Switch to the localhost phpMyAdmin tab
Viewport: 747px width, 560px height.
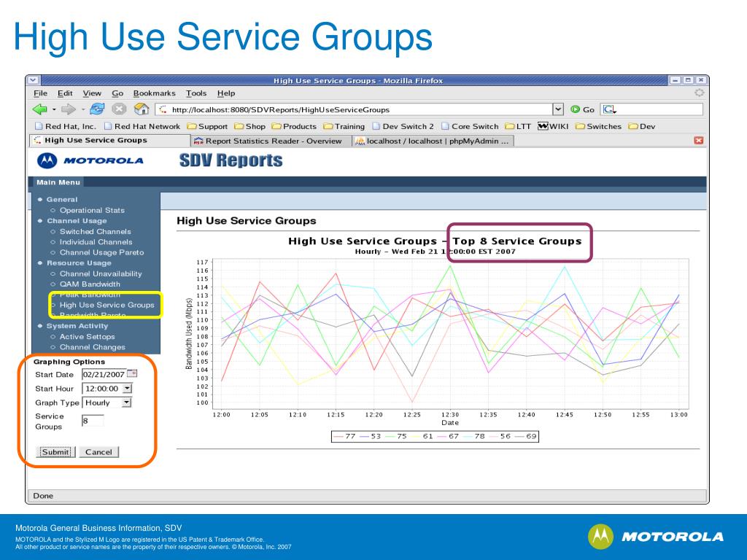[433, 141]
